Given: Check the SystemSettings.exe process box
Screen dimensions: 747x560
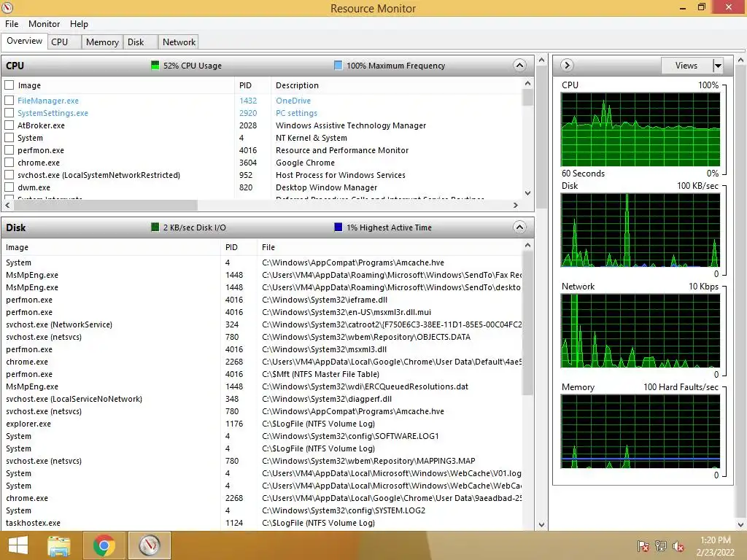Looking at the screenshot, I should coord(9,113).
